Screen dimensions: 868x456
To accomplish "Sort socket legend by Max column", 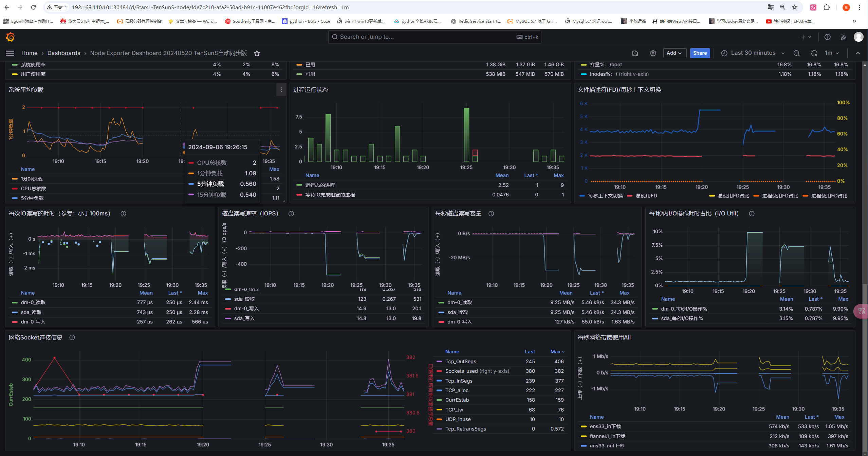I will click(x=557, y=352).
